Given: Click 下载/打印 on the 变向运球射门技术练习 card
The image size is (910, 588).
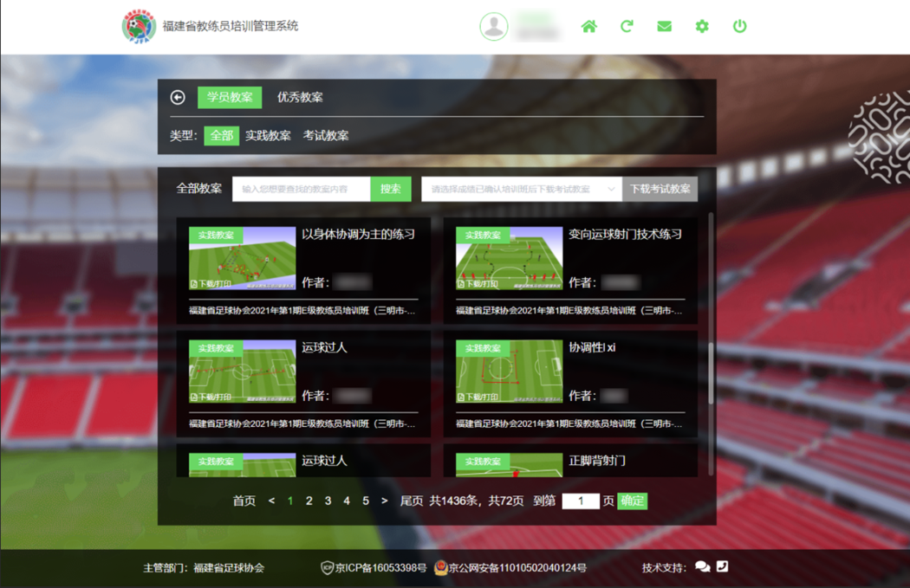Looking at the screenshot, I should tap(478, 283).
